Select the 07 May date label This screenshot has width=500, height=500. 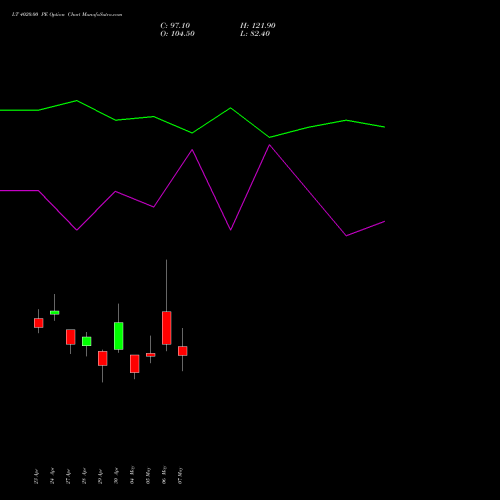coord(180,475)
